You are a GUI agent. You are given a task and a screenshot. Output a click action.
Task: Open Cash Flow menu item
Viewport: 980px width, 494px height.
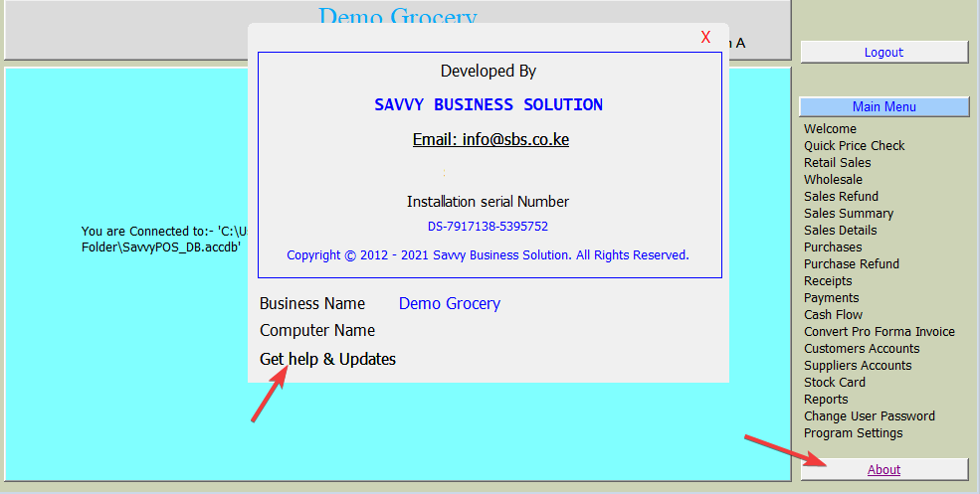coord(833,315)
